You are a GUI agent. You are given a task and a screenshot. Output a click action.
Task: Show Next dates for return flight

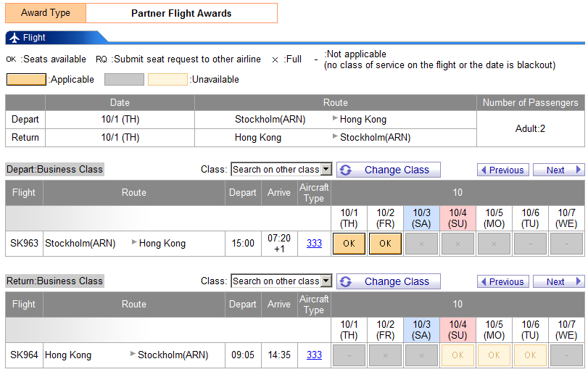click(x=558, y=281)
